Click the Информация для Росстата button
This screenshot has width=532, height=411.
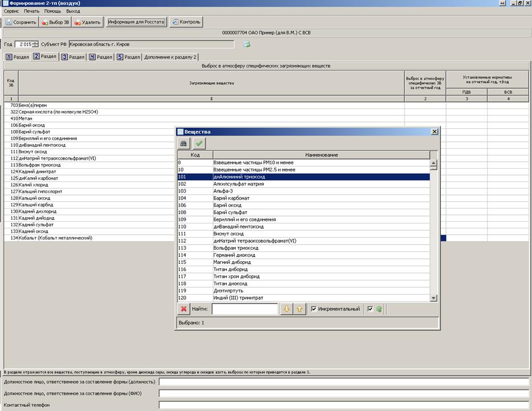pyautogui.click(x=136, y=22)
